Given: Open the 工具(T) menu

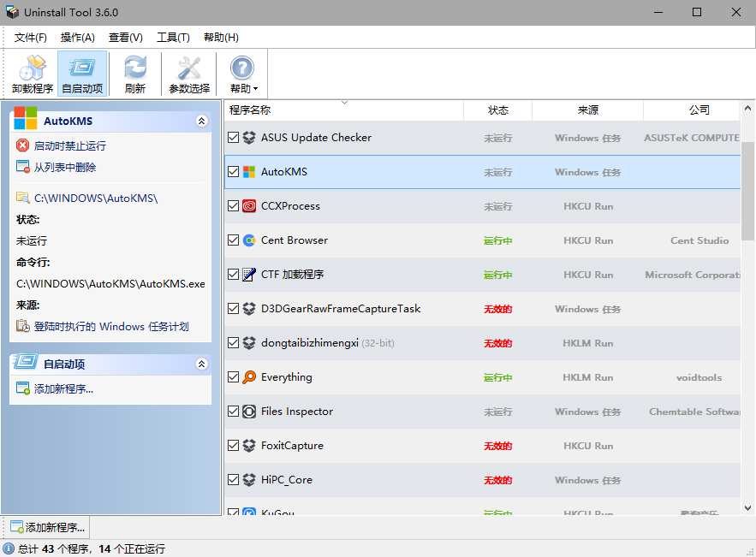Looking at the screenshot, I should [x=173, y=38].
